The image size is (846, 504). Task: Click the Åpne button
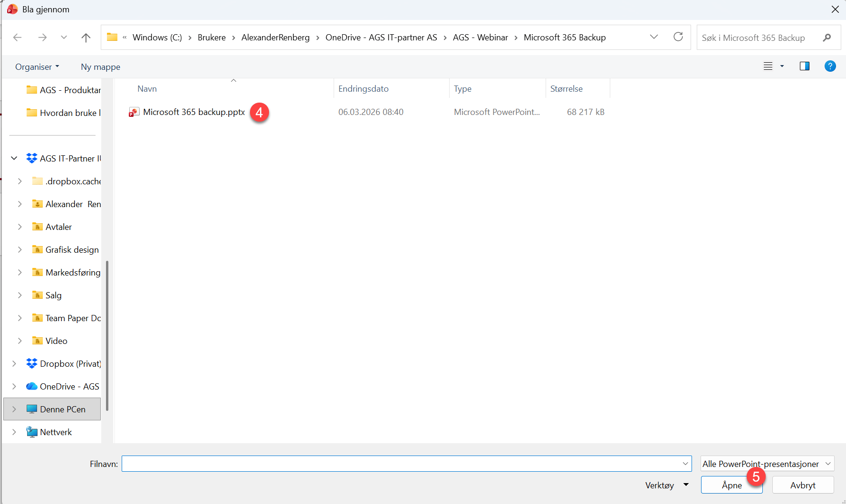point(731,485)
